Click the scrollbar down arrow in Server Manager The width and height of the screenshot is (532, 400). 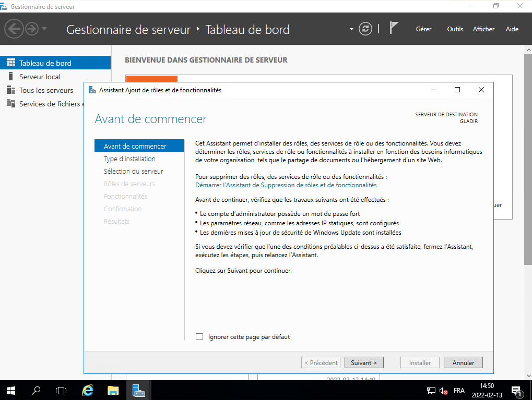[528, 375]
